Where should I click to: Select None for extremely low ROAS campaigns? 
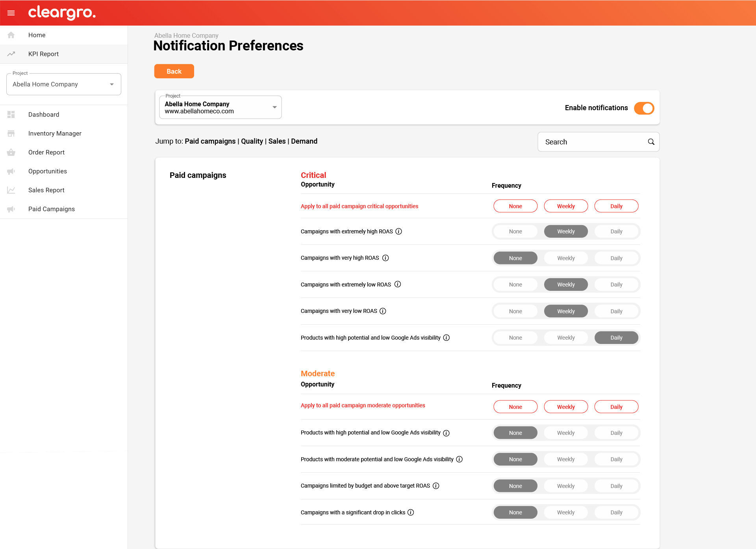click(515, 285)
